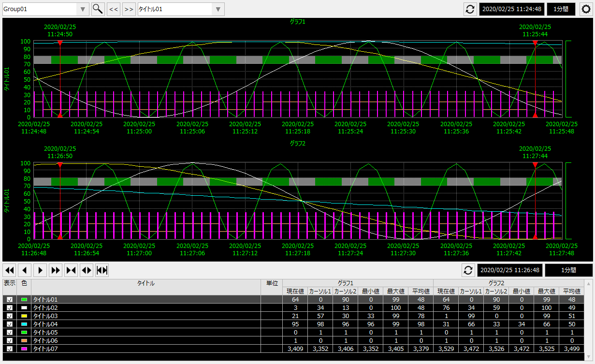
Task: Toggle the display checkbox for タイトル07
Action: (10, 349)
